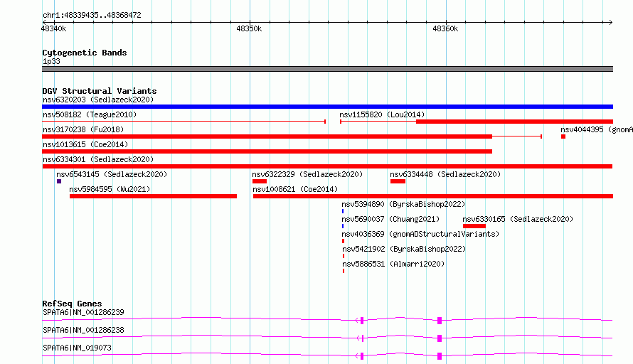The image size is (633, 364).
Task: Click the blue nsv6320203 variant bar
Action: coord(327,107)
